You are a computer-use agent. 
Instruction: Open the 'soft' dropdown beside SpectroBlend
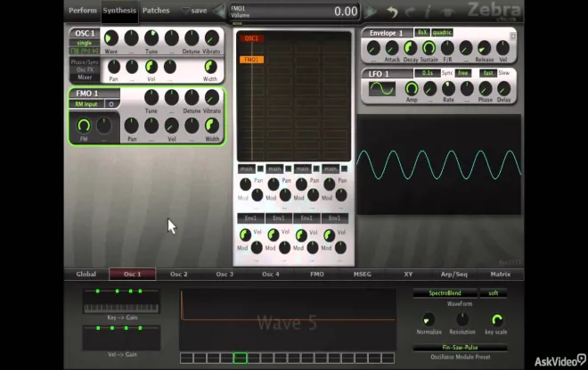[x=494, y=293]
